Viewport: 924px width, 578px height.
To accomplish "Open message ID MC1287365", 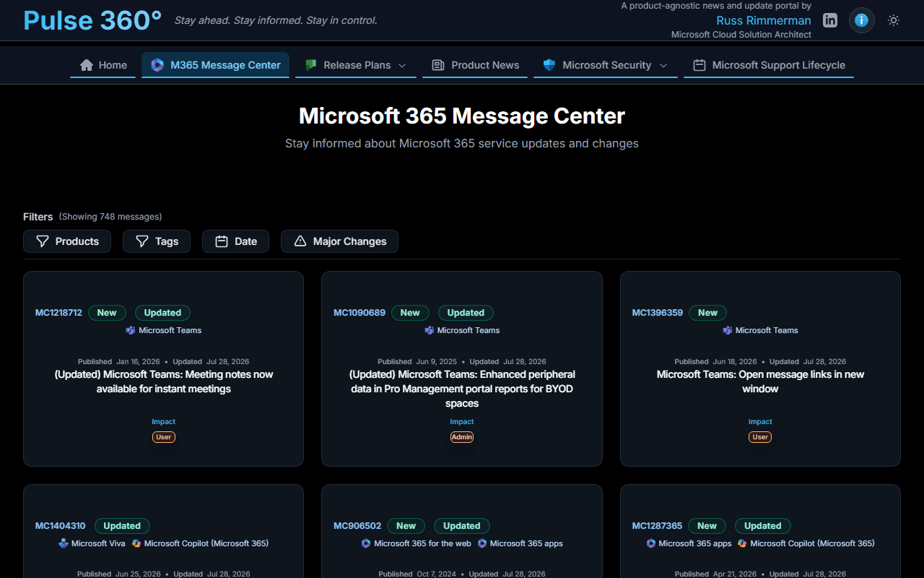I will (x=657, y=526).
